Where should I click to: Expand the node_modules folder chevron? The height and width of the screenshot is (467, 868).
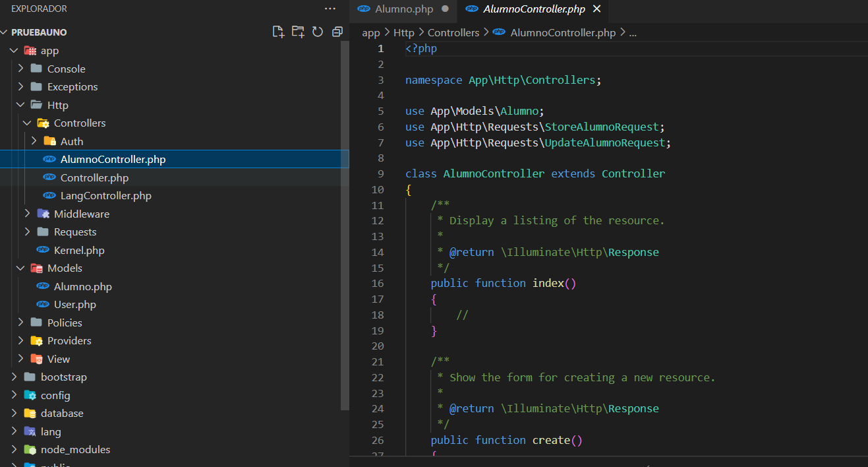(14, 450)
